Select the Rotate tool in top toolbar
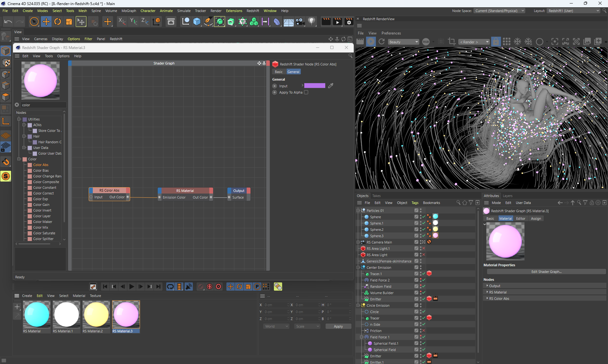Image resolution: width=608 pixels, height=364 pixels. click(x=58, y=22)
